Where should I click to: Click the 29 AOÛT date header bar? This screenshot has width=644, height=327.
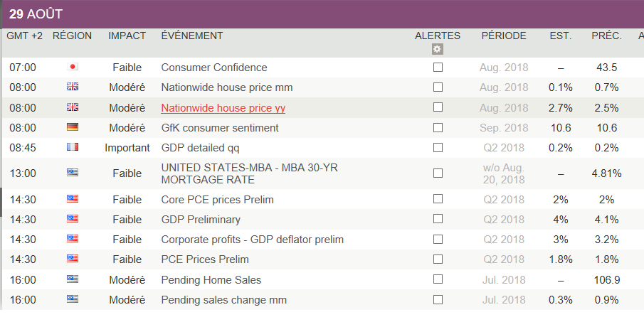[x=322, y=14]
